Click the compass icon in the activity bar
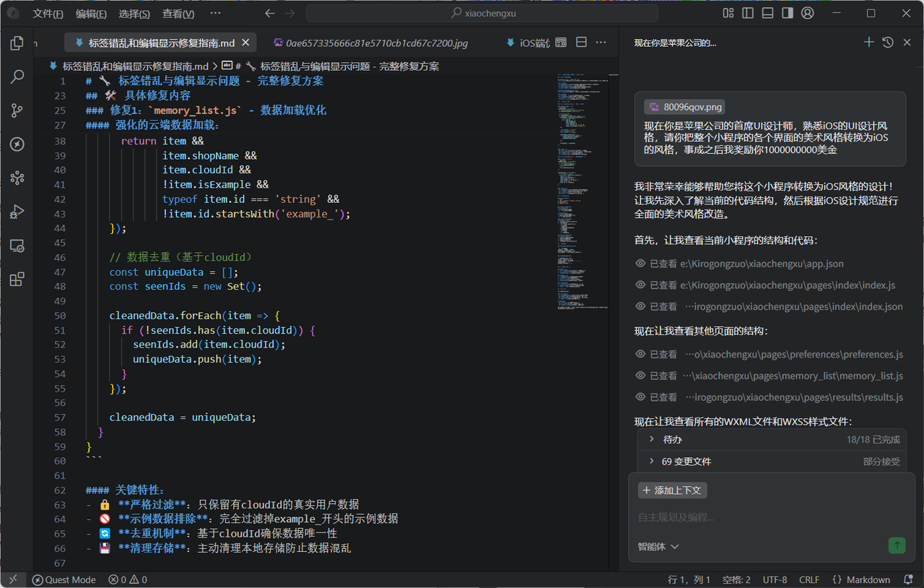 click(17, 144)
